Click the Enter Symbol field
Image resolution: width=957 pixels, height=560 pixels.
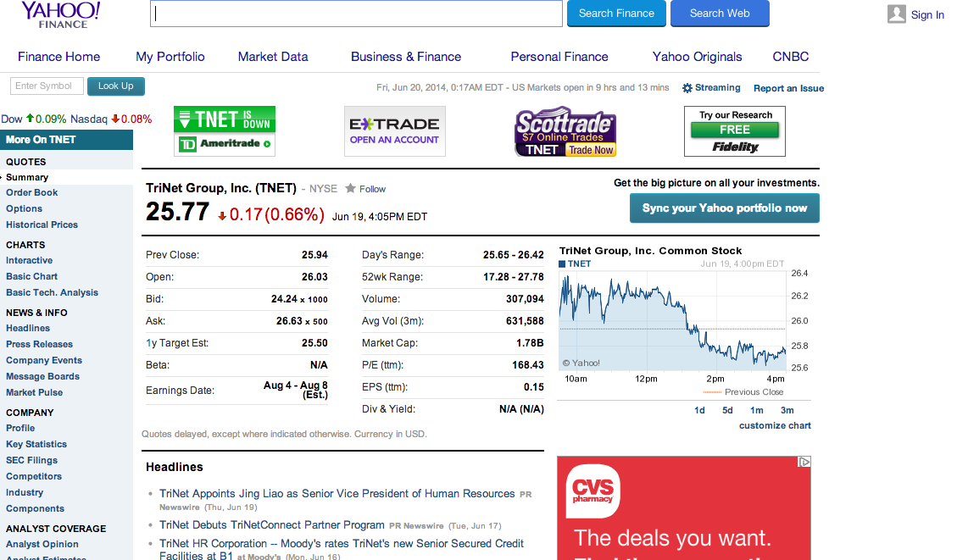pos(47,86)
